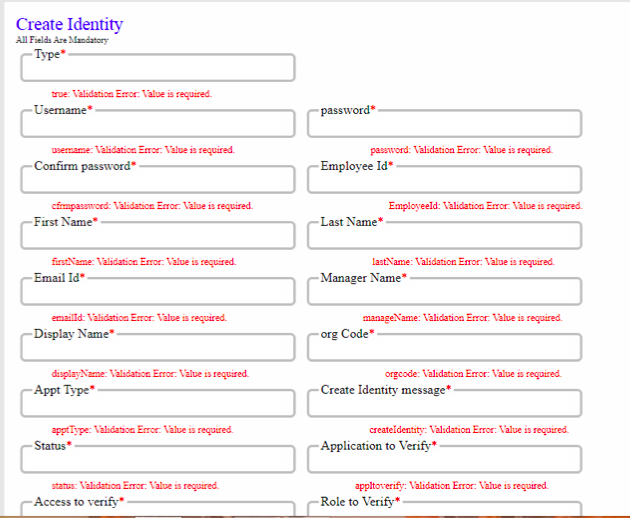Image resolution: width=630 pixels, height=518 pixels.
Task: Select the status validation error text
Action: click(x=135, y=485)
